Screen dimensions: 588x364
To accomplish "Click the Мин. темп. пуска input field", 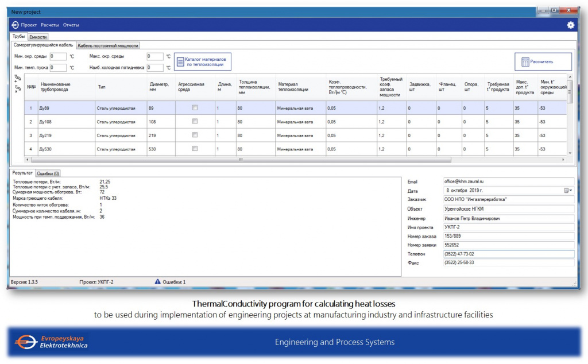I will [x=58, y=68].
